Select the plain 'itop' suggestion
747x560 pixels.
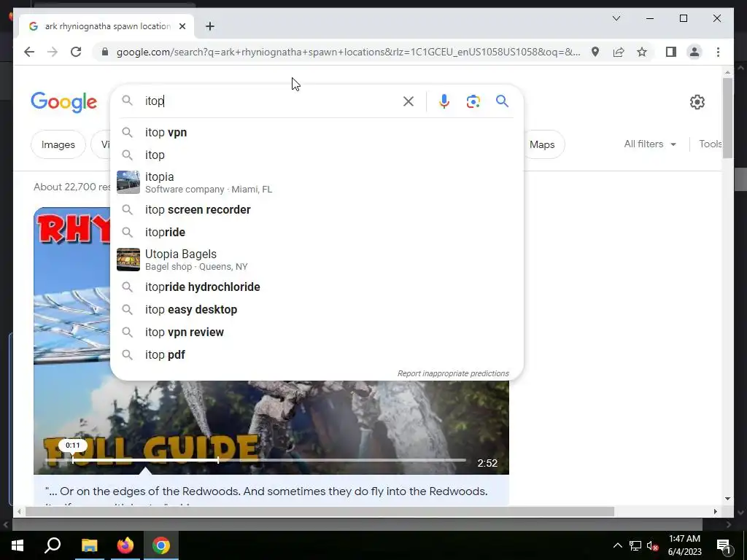tap(317, 155)
